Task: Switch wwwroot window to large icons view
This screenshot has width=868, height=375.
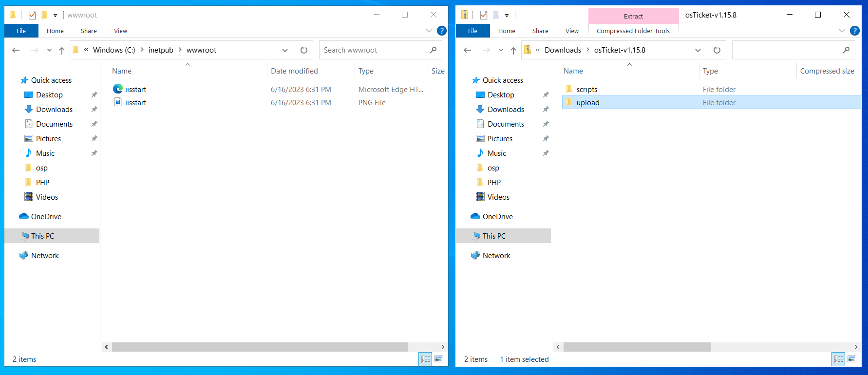Action: (439, 359)
